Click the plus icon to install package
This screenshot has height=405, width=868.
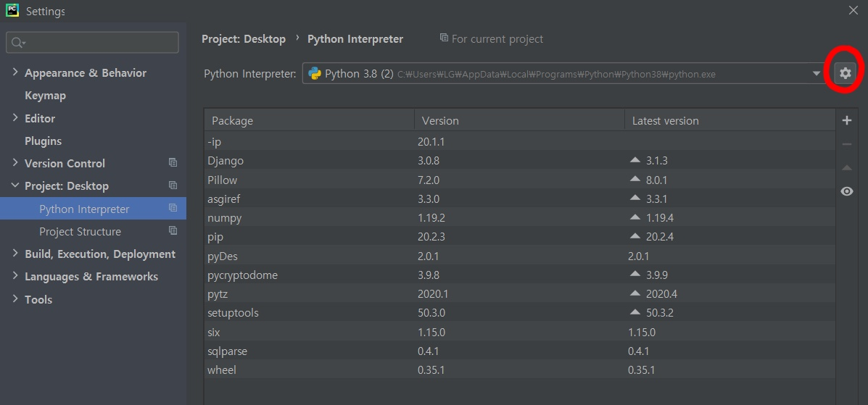(x=846, y=120)
